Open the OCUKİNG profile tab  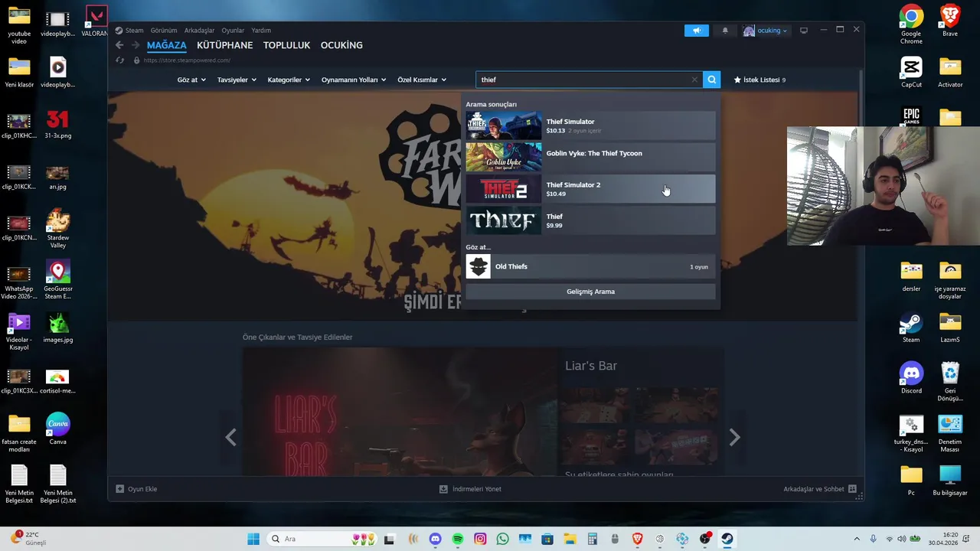coord(341,45)
